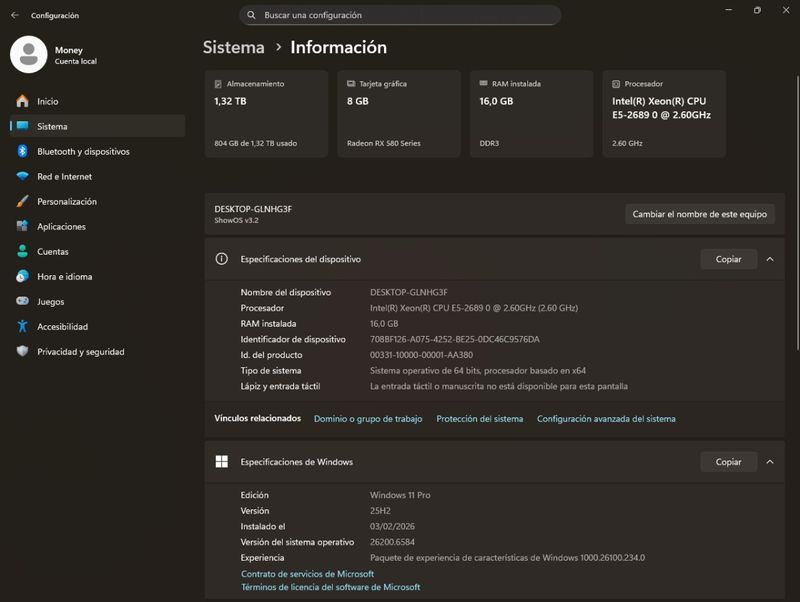Click the Cuentas person icon
The image size is (800, 602).
[x=22, y=251]
